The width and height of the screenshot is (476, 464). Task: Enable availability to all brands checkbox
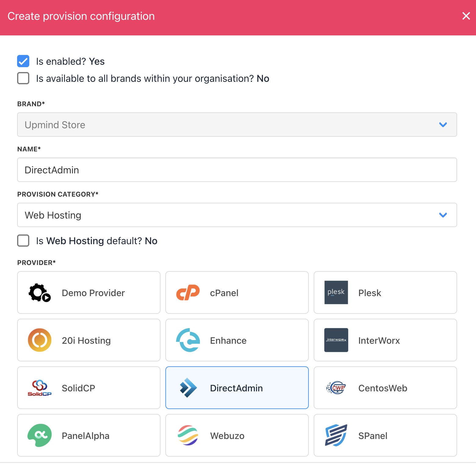[x=23, y=78]
